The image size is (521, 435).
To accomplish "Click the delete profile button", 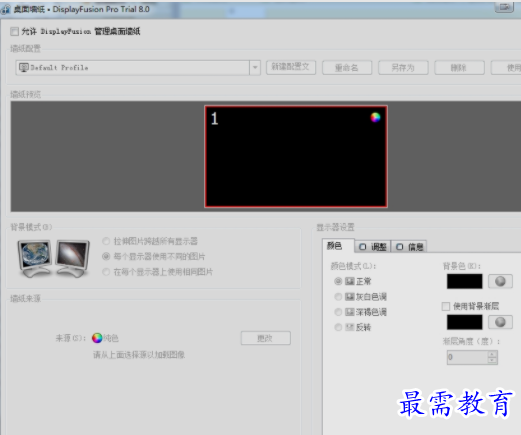I will coord(459,68).
